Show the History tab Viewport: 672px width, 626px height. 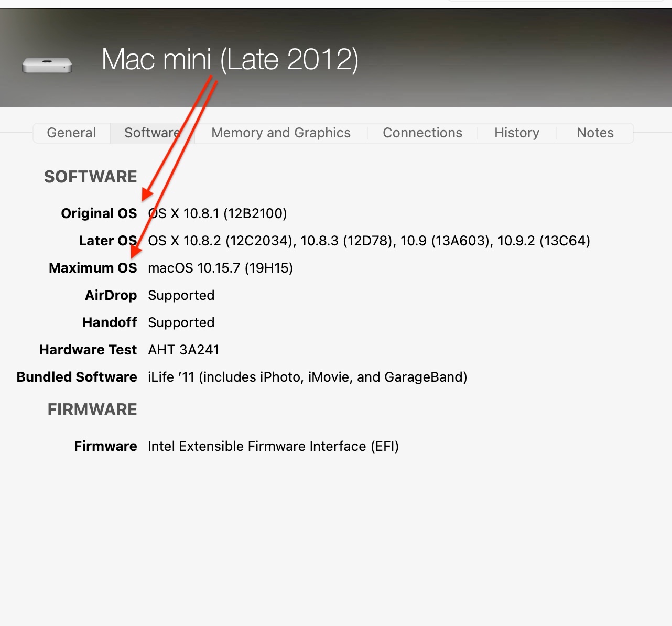[517, 133]
